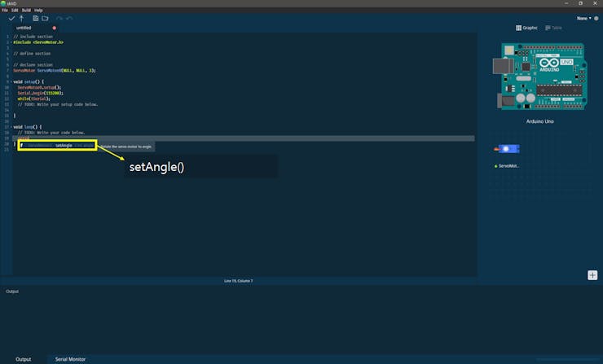Viewport: 603px width, 364px height.
Task: Switch to the Serial Monitor tab
Action: click(70, 359)
